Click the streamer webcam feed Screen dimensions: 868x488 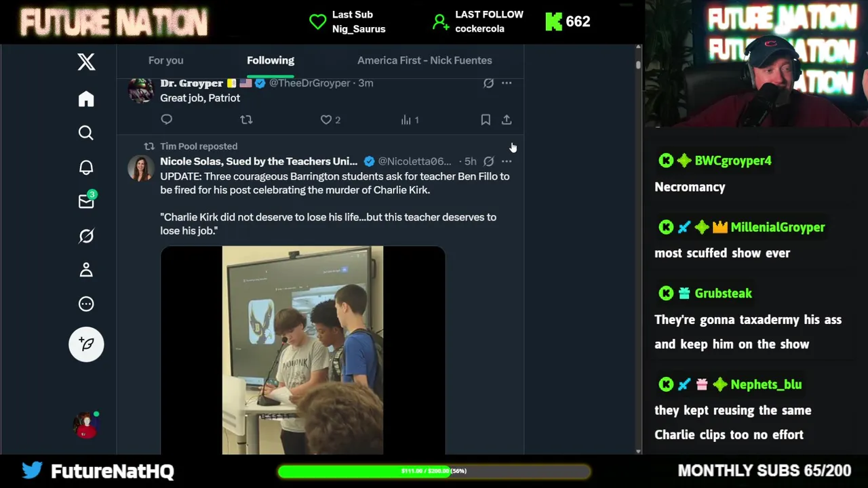(756, 64)
